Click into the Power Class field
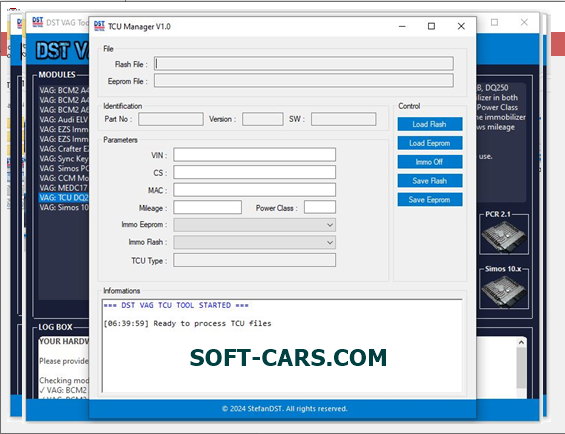This screenshot has width=565, height=434. pos(320,207)
